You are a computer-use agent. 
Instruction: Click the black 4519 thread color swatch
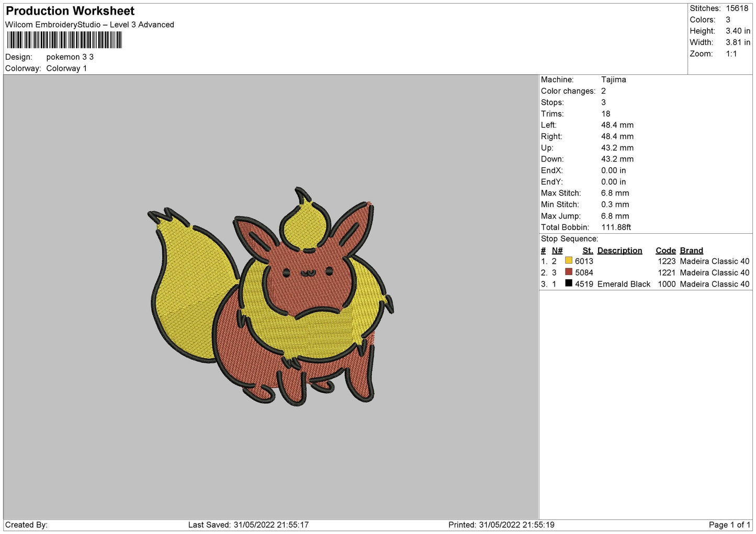coord(568,283)
